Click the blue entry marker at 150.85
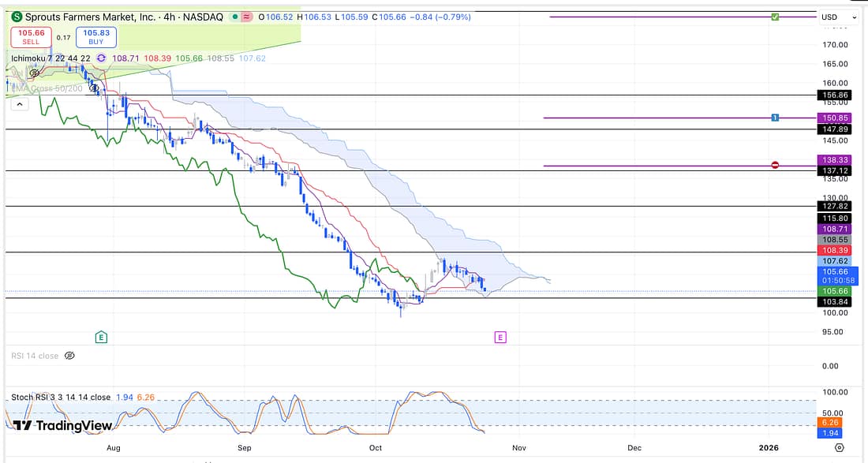This screenshot has height=463, width=868. (775, 118)
